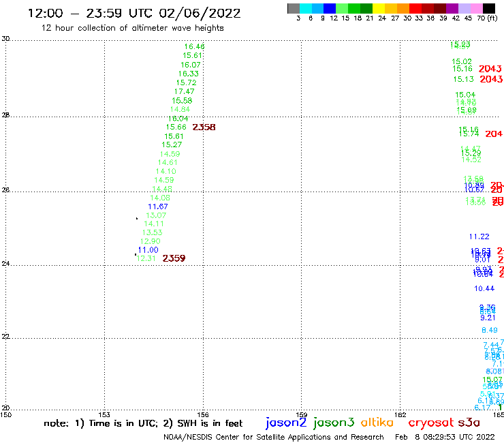Click the wave height value 16.46
Viewport: 504px width, 443px height.
coord(194,46)
